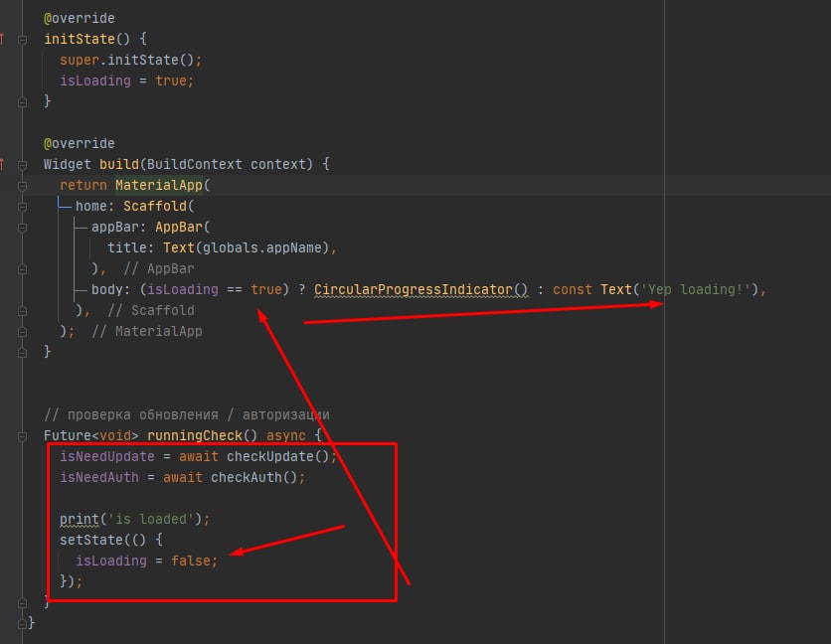Click the checkUpdate() call

[x=277, y=456]
